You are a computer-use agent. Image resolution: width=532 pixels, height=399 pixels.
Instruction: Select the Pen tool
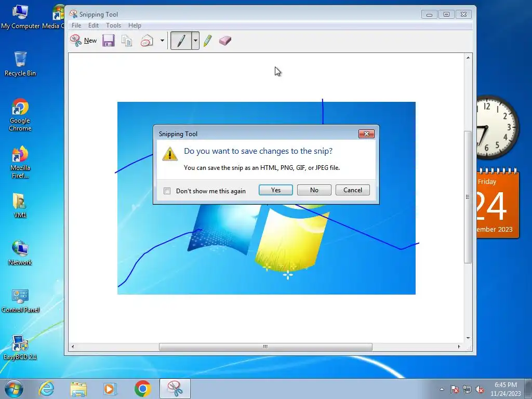click(x=181, y=41)
